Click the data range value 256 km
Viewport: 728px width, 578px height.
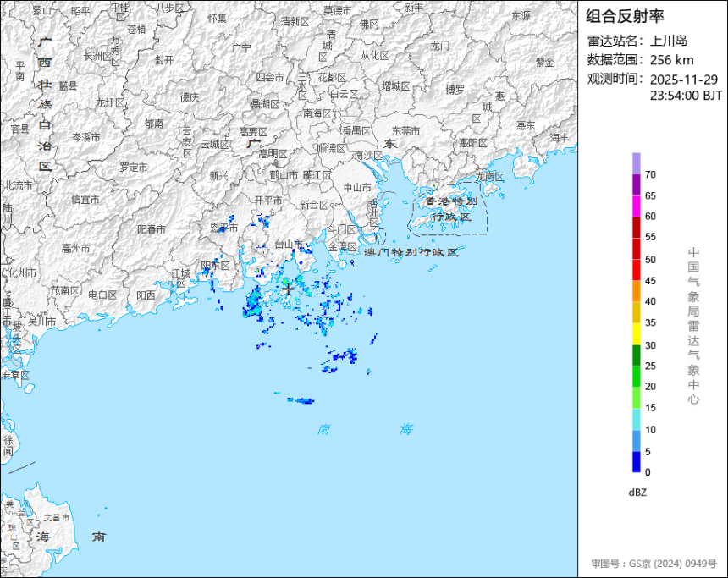671,60
